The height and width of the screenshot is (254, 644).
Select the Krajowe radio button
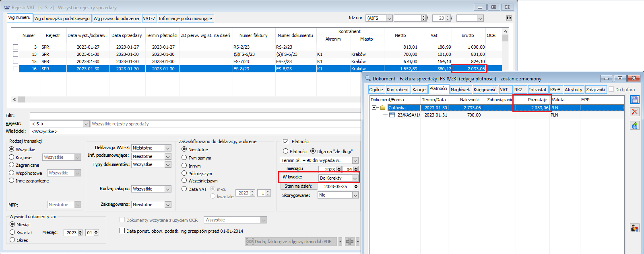coord(12,157)
